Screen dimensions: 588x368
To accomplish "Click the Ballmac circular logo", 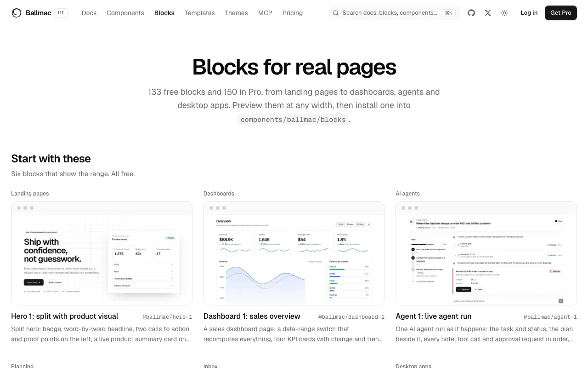I will [x=17, y=13].
